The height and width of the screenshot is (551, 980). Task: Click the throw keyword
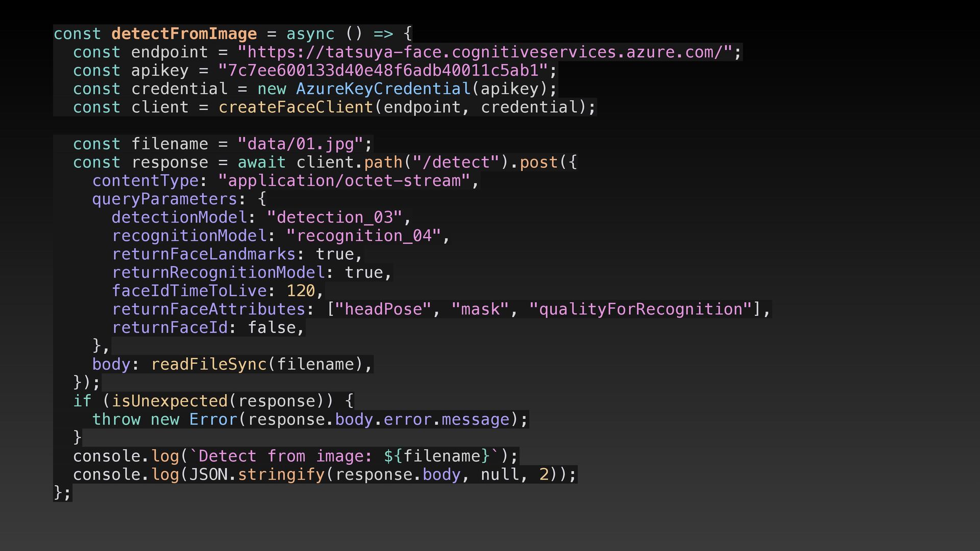point(116,419)
